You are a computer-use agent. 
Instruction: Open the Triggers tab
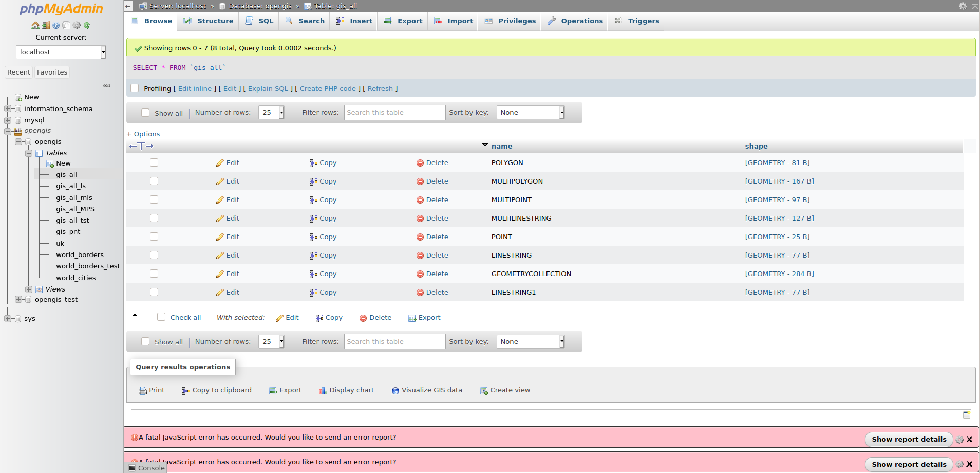(x=636, y=21)
